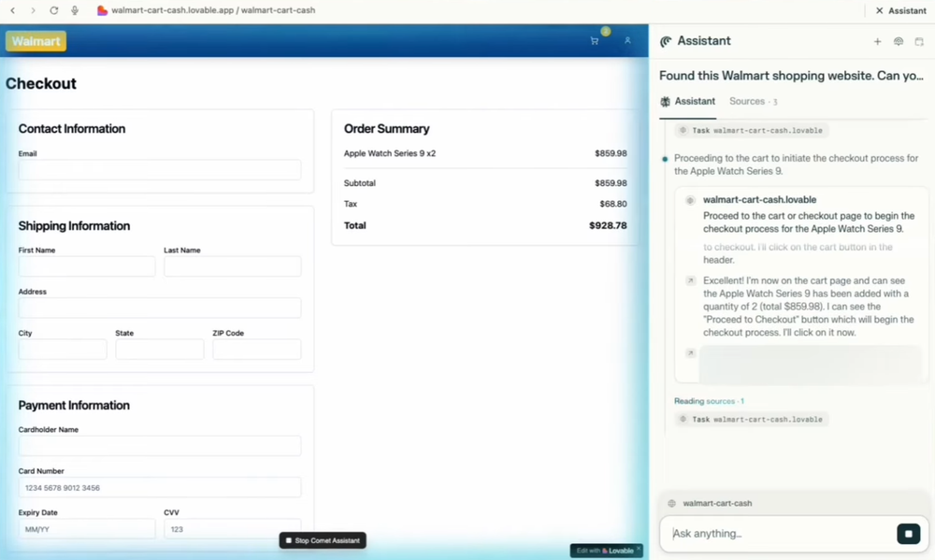Click the arrow icon beside the "Excellent!" step
The width and height of the screenshot is (935, 560).
pyautogui.click(x=691, y=280)
